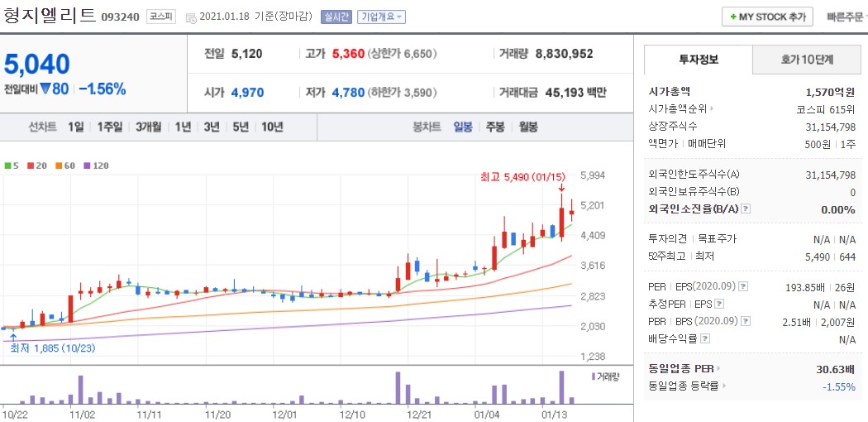Add stock with MY STOCK 추가 button
This screenshot has width=868, height=422.
pyautogui.click(x=767, y=17)
